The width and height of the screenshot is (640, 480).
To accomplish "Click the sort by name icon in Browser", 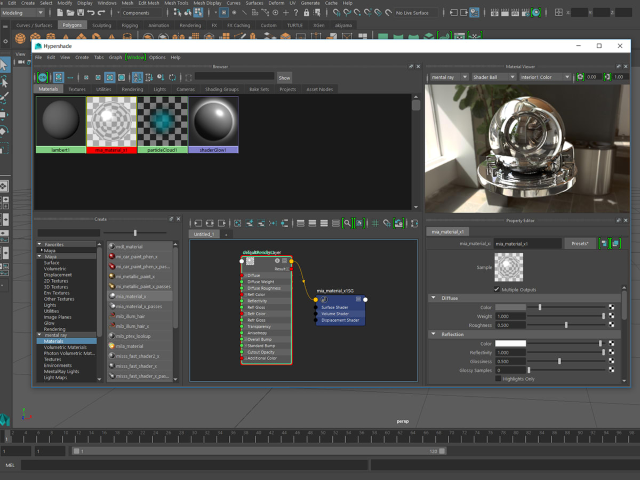I will [137, 77].
